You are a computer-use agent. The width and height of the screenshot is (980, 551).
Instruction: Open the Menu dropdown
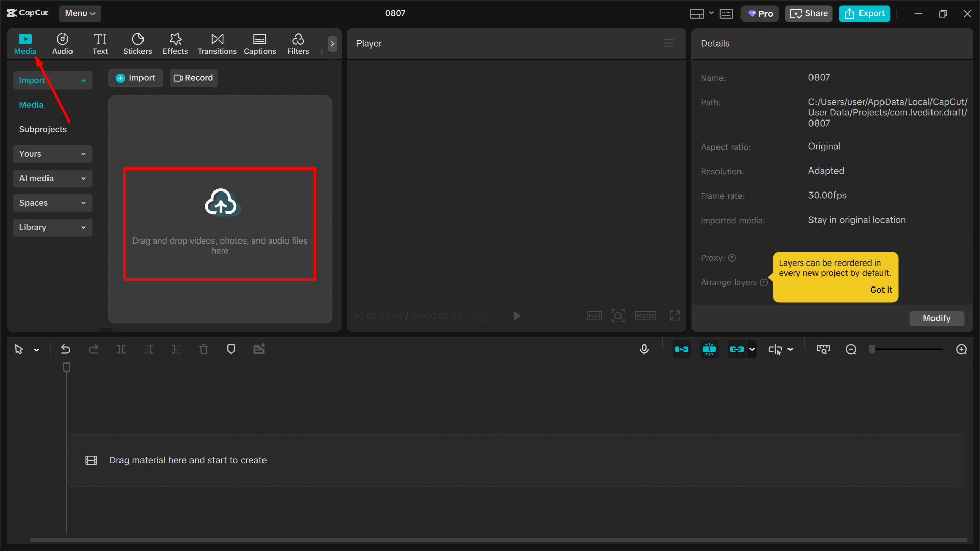click(80, 13)
